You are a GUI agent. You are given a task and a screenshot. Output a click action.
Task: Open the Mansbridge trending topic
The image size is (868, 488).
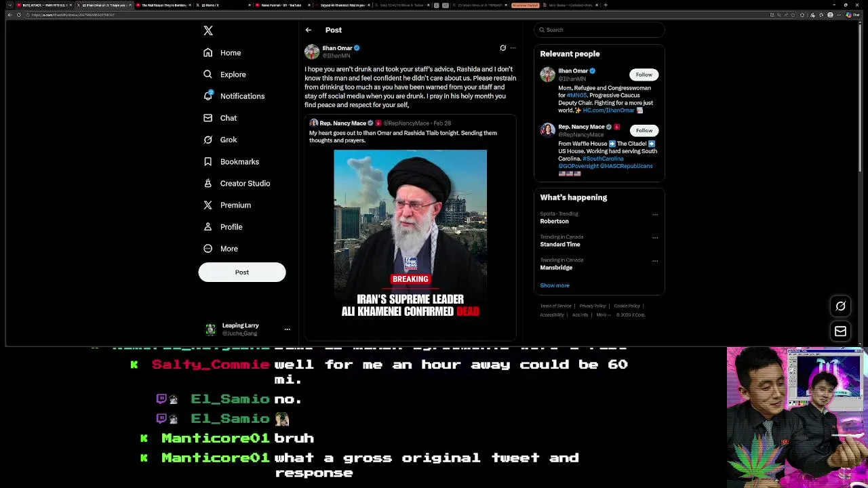coord(556,268)
